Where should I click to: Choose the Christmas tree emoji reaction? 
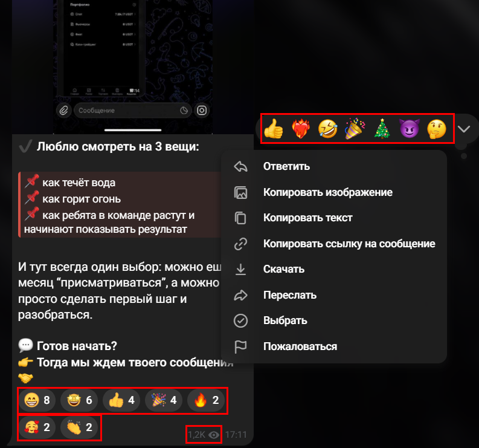(x=382, y=129)
